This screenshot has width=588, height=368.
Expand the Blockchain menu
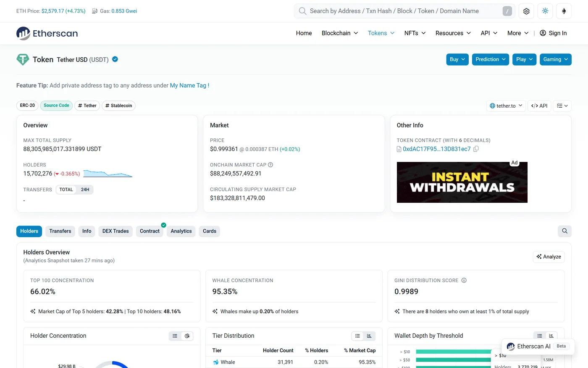point(340,33)
